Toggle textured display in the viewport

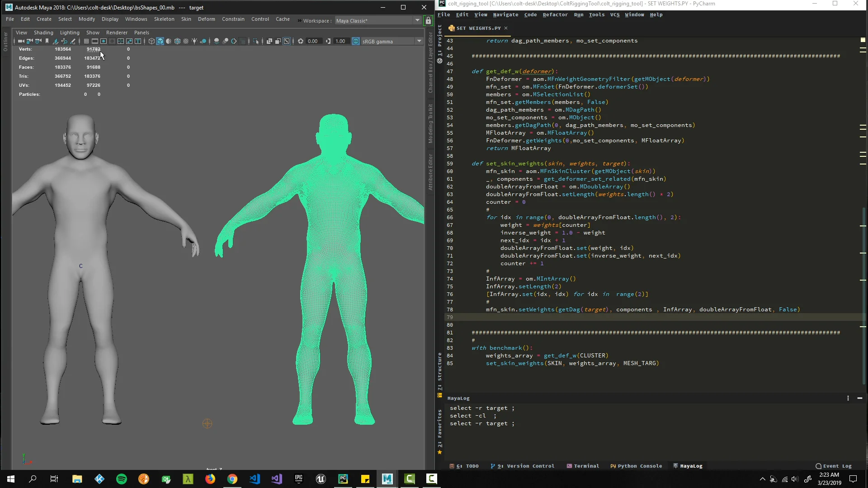click(x=177, y=41)
